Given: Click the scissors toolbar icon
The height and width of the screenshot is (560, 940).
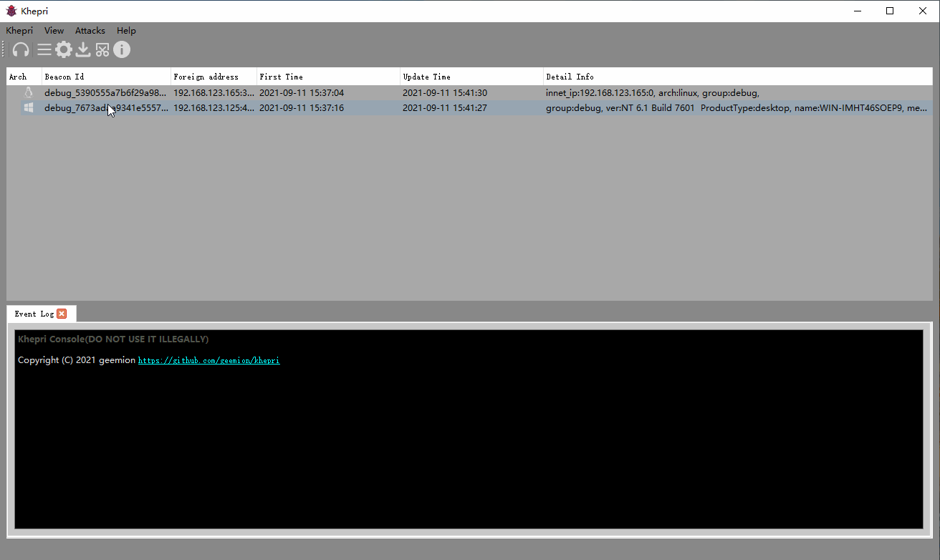Looking at the screenshot, I should [x=102, y=49].
